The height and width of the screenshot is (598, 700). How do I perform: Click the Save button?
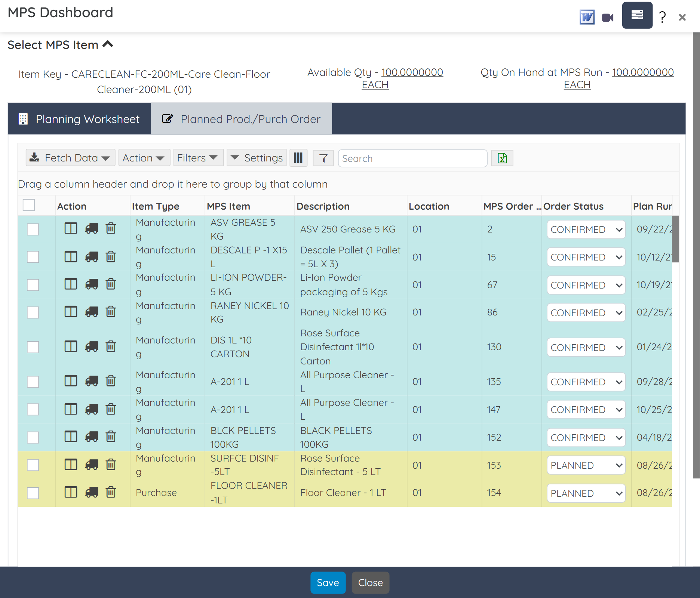point(328,582)
